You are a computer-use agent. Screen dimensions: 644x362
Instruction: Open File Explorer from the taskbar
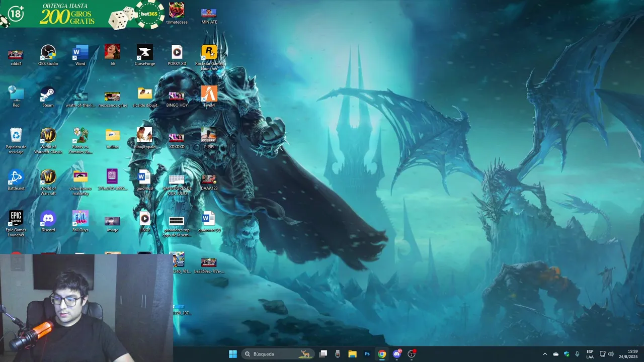pyautogui.click(x=352, y=354)
